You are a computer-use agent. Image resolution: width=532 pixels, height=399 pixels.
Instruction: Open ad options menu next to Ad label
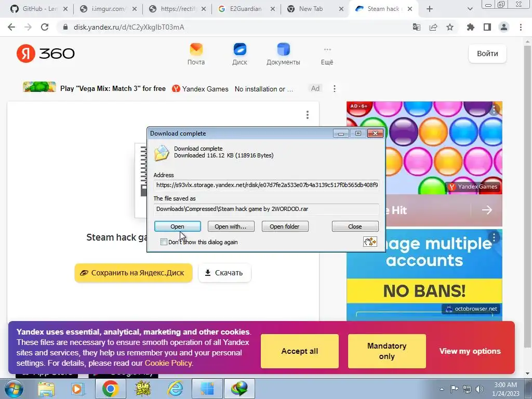(x=335, y=88)
